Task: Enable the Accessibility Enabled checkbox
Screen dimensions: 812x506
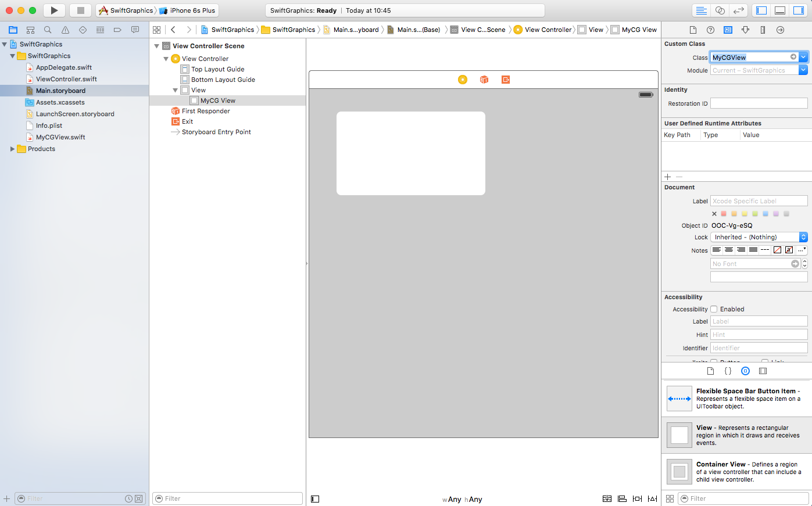Action: (714, 309)
